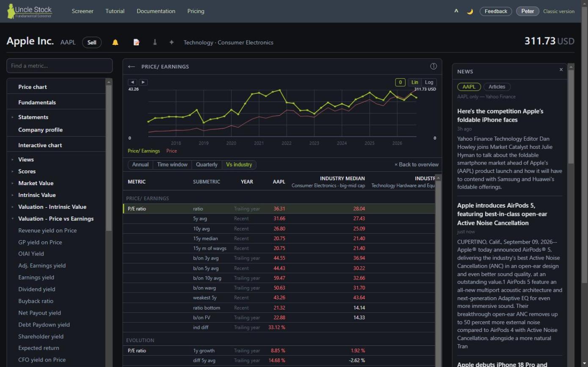Screen dimensions: 588x367
Task: Click the caret icon left of the moon
Action: click(456, 11)
